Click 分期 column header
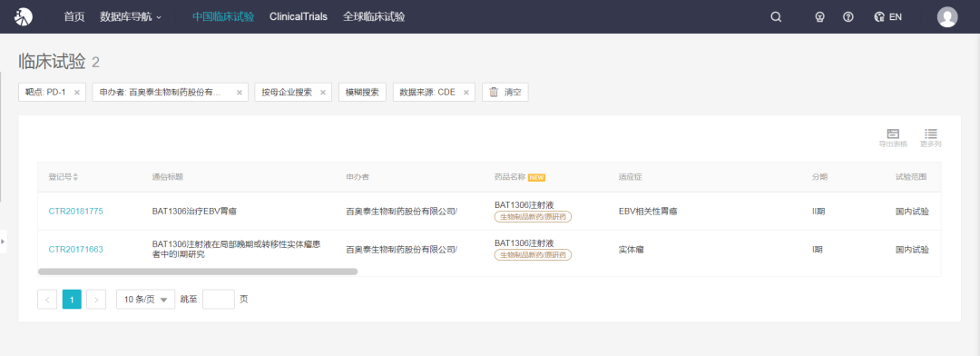Image resolution: width=980 pixels, height=356 pixels. (x=820, y=177)
